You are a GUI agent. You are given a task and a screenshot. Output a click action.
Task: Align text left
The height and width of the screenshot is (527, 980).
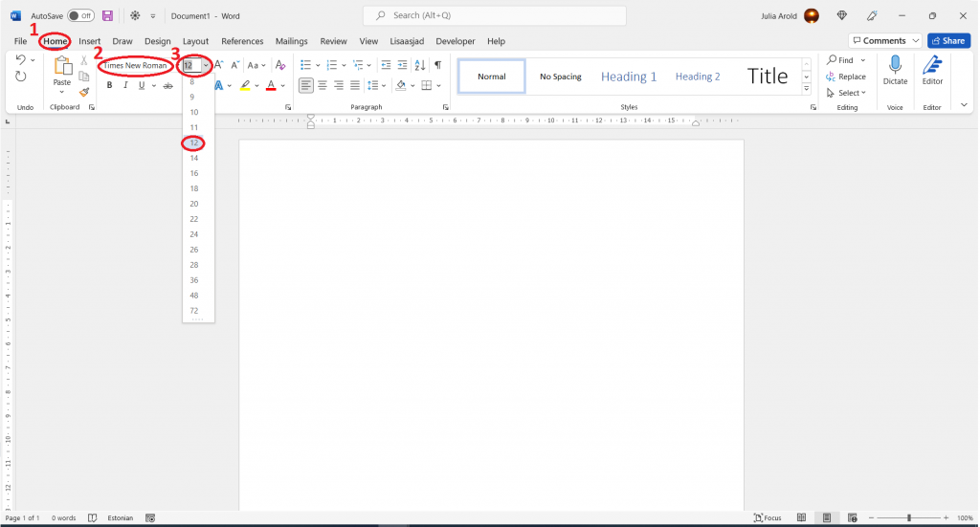click(305, 85)
